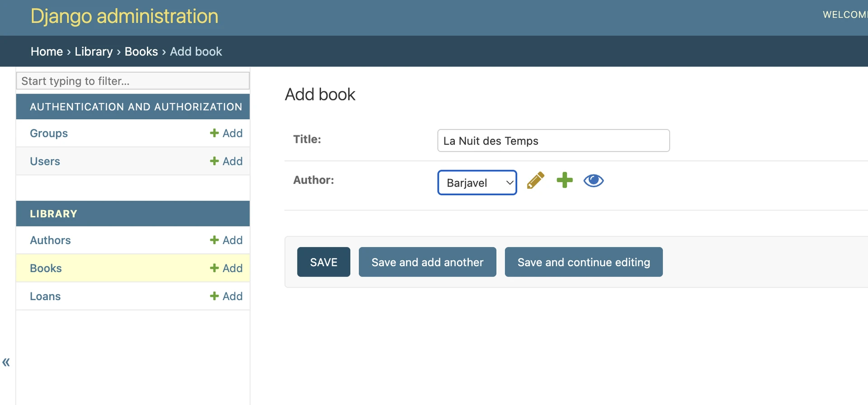Click Add next to Loans
Screen dimensions: 868x405
(x=226, y=297)
